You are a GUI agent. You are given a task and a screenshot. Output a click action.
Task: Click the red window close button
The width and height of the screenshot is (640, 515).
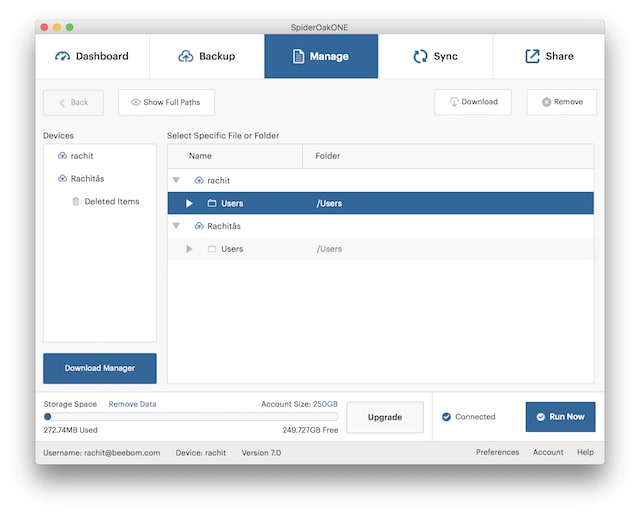[x=44, y=27]
